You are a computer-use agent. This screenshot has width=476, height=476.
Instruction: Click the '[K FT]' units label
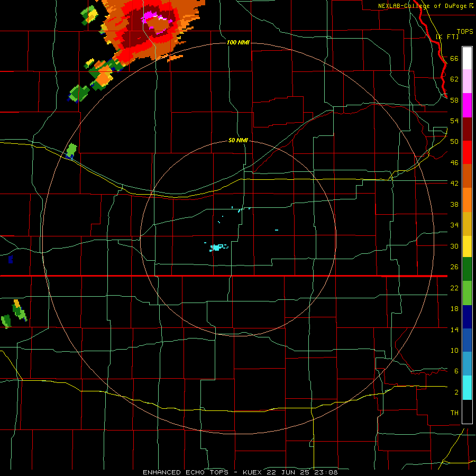[447, 37]
